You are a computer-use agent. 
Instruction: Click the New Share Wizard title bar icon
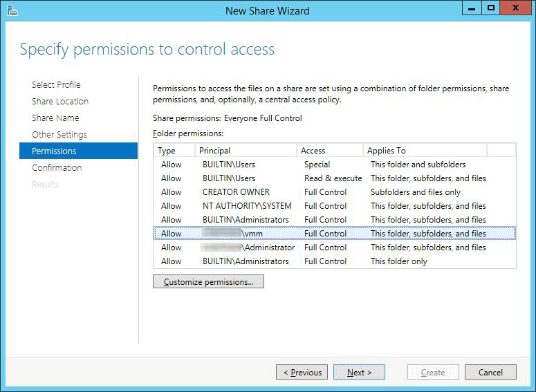pos(12,10)
